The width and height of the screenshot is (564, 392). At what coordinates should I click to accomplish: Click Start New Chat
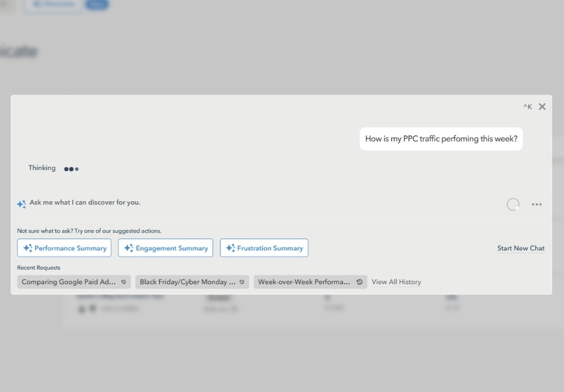click(x=521, y=248)
